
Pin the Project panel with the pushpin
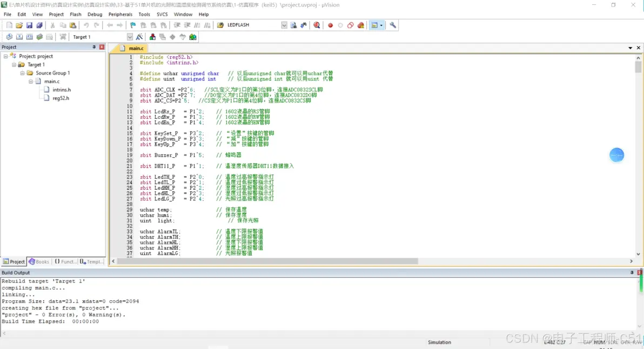point(94,47)
